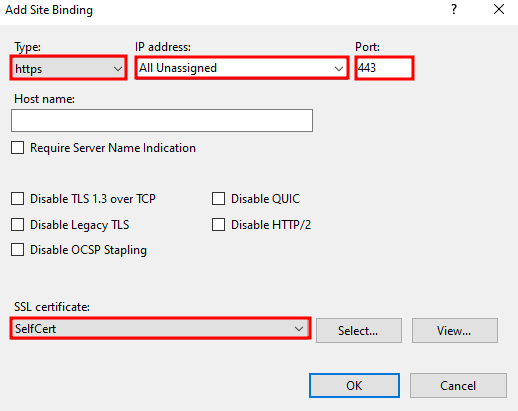Click into the Host name field

pyautogui.click(x=162, y=120)
